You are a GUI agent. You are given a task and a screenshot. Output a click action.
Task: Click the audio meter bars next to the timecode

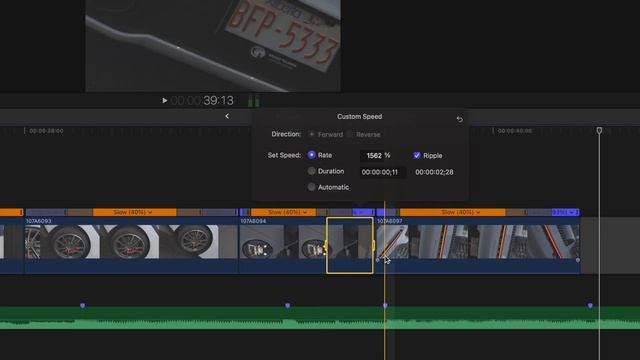pyautogui.click(x=253, y=101)
